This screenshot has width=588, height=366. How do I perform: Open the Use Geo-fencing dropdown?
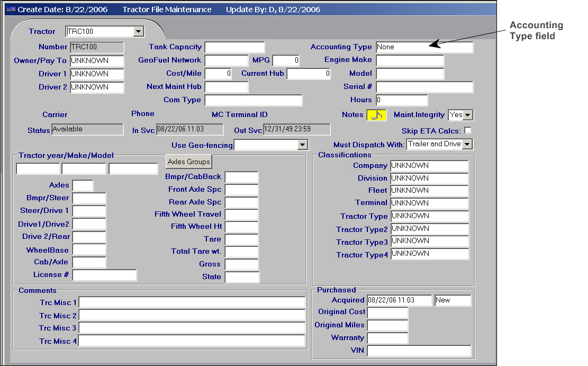coord(303,145)
